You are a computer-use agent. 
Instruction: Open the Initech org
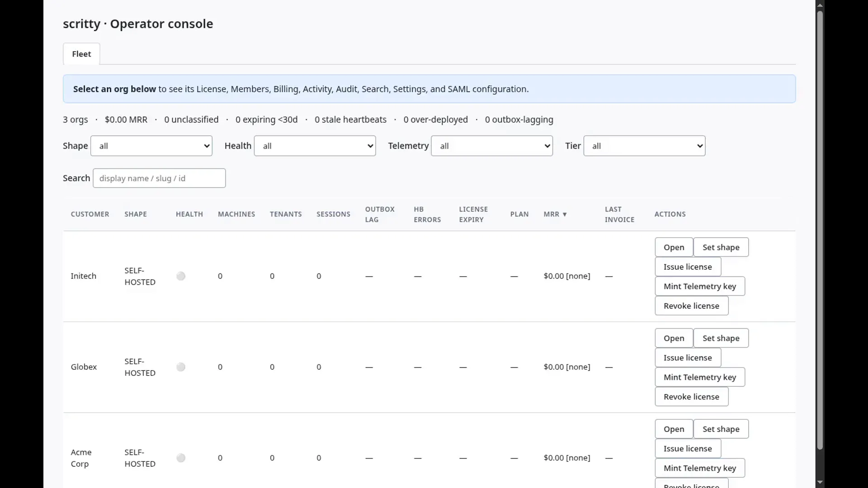674,247
